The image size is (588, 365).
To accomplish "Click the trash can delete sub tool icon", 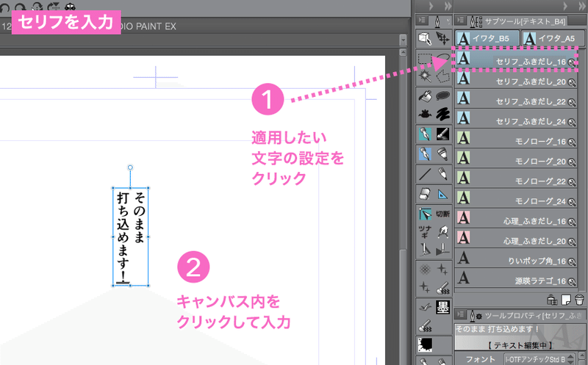I will 579,300.
